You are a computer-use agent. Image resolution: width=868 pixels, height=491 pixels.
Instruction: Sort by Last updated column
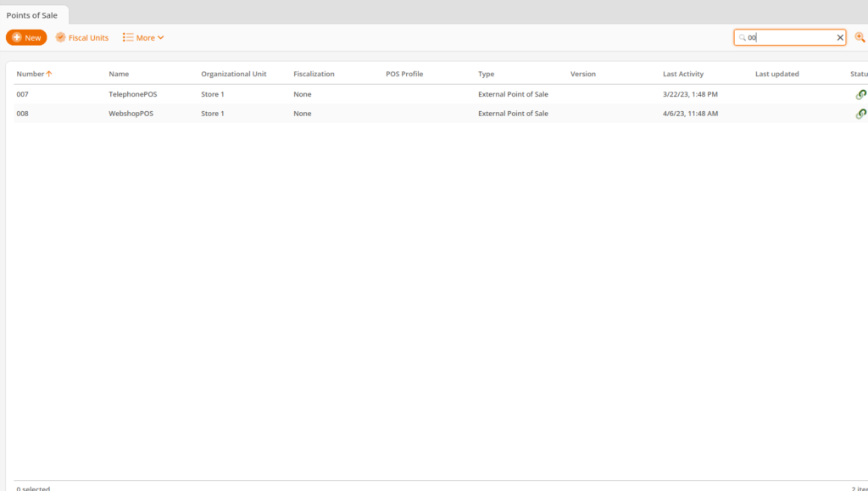(777, 74)
